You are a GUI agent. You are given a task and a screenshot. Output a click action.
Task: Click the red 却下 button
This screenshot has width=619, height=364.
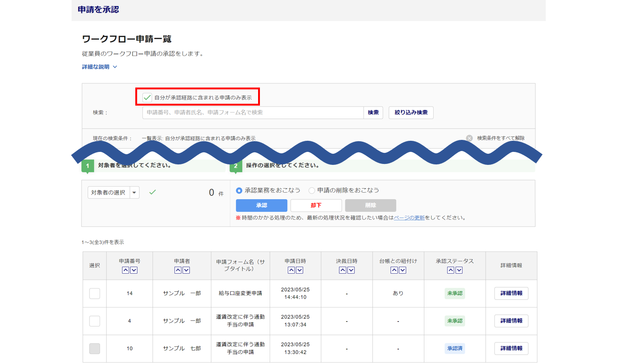click(316, 205)
